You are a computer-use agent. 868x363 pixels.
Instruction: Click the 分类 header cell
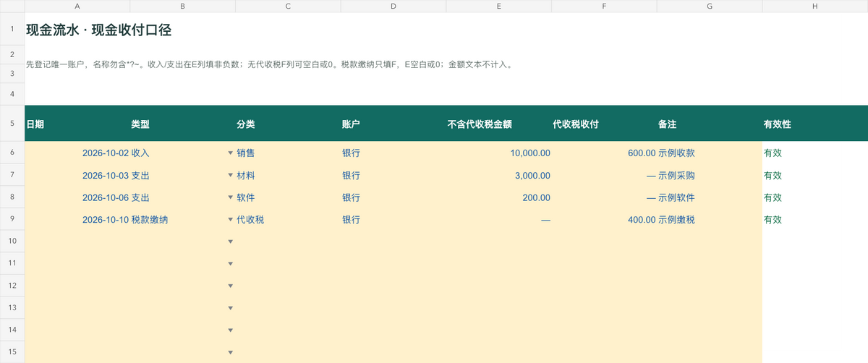pyautogui.click(x=288, y=124)
